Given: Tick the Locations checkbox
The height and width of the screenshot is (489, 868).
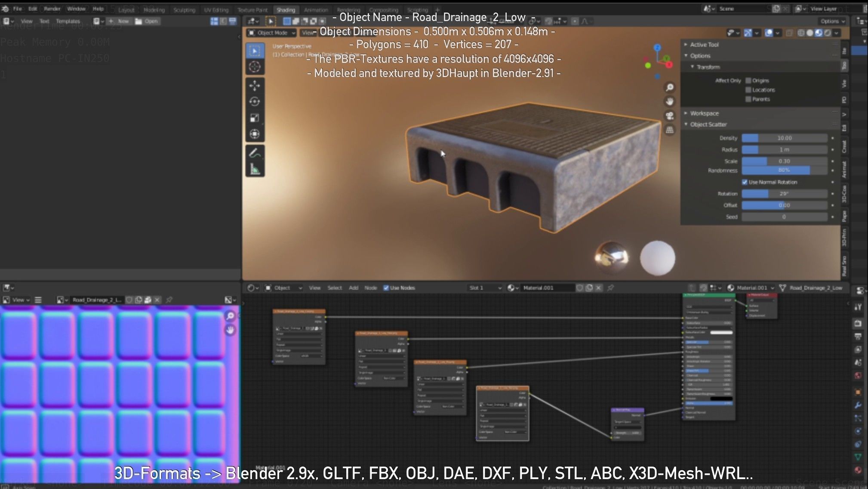Looking at the screenshot, I should pyautogui.click(x=748, y=90).
